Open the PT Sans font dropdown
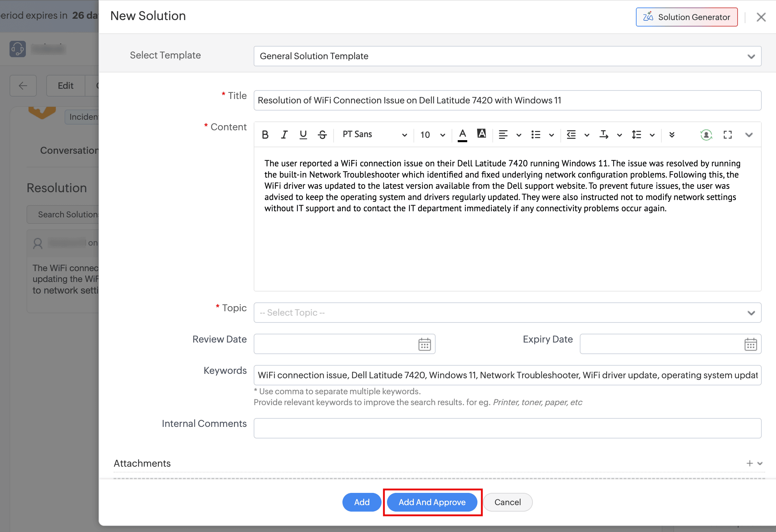 click(x=374, y=135)
